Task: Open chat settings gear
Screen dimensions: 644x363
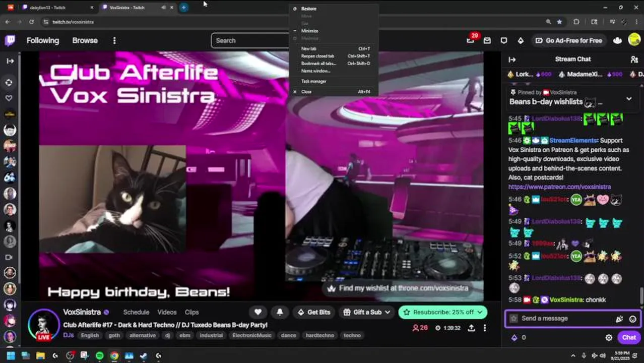Action: (x=609, y=338)
